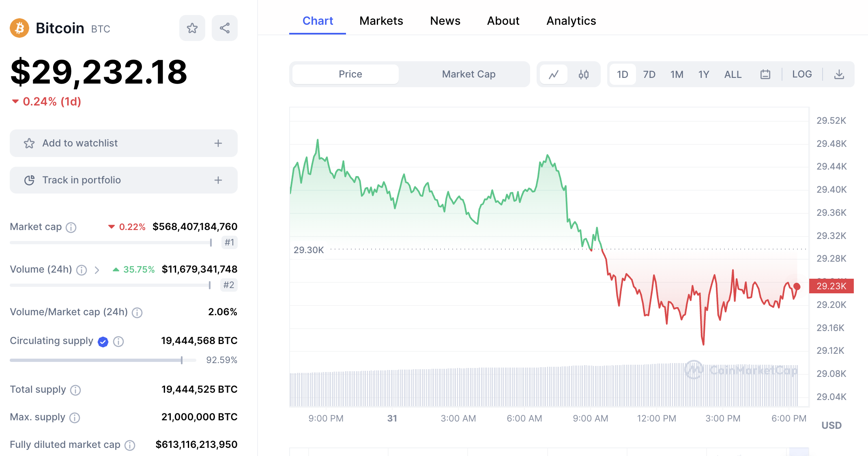Select the 7D time range button
Screen dimensions: 868x456
click(x=649, y=75)
